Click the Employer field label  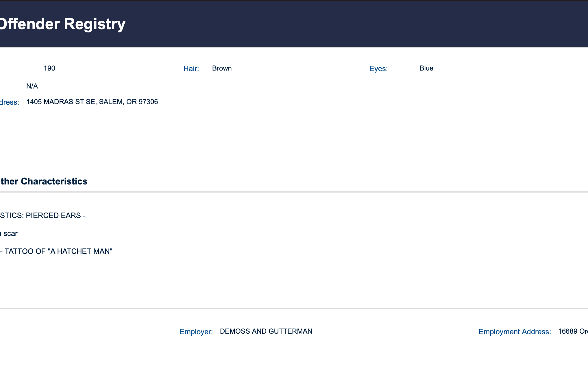click(196, 332)
